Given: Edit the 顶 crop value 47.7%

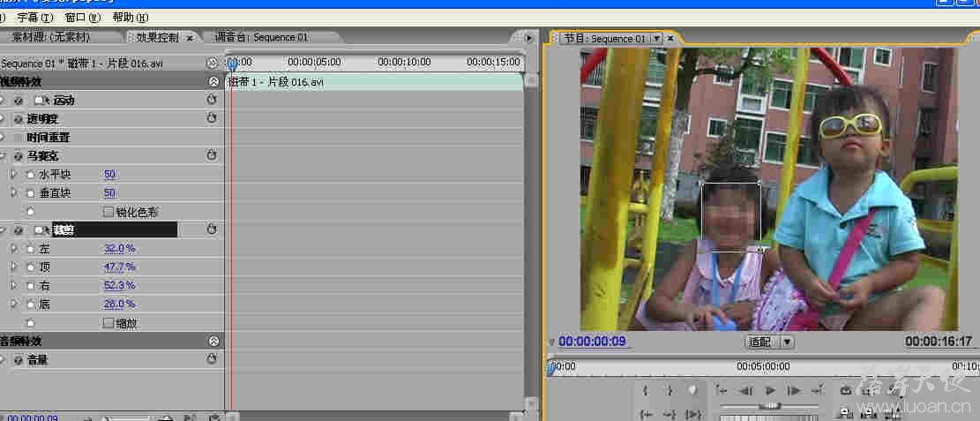Looking at the screenshot, I should click(x=119, y=267).
